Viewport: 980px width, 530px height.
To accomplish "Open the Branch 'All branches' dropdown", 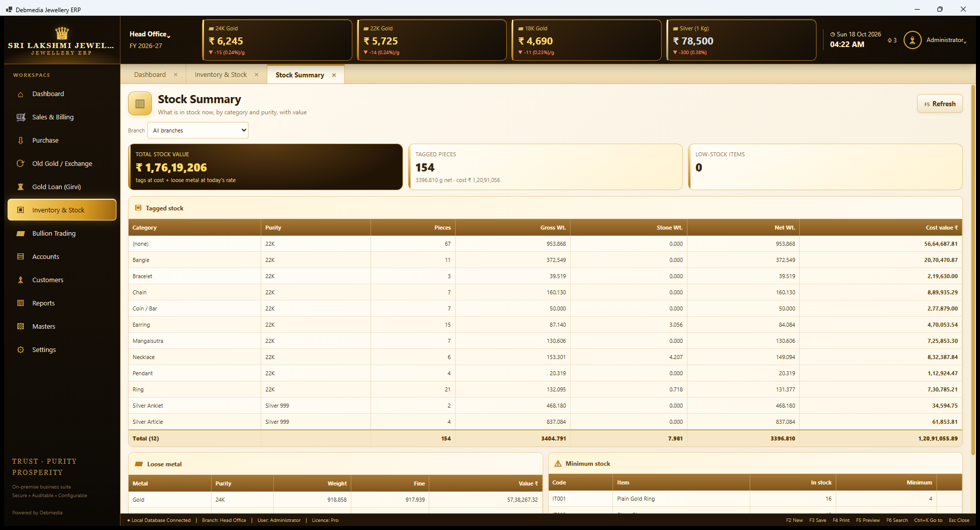I will [x=198, y=130].
